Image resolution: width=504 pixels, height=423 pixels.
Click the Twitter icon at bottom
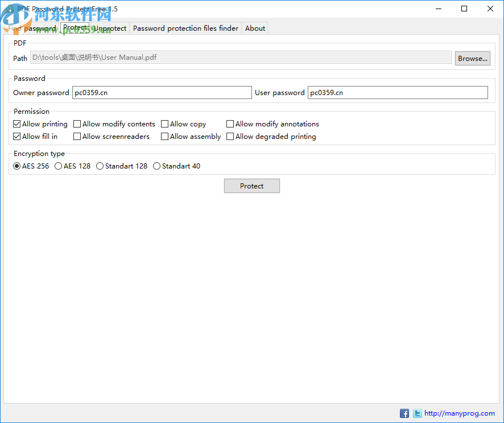tap(417, 413)
